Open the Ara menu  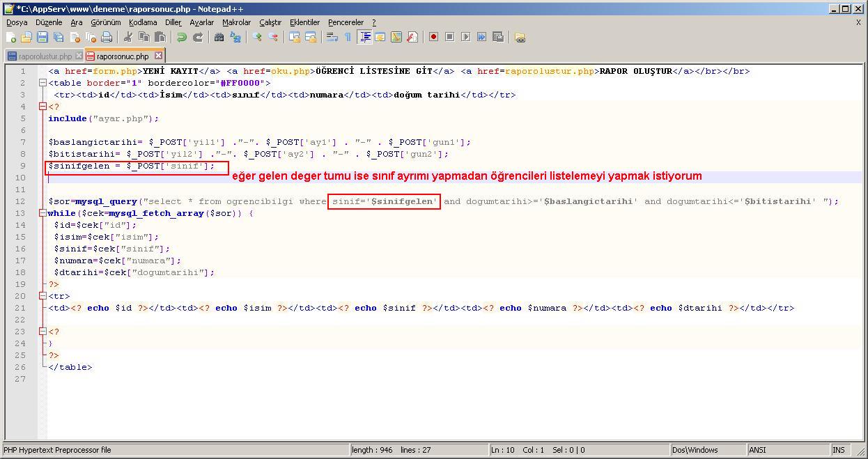coord(77,22)
